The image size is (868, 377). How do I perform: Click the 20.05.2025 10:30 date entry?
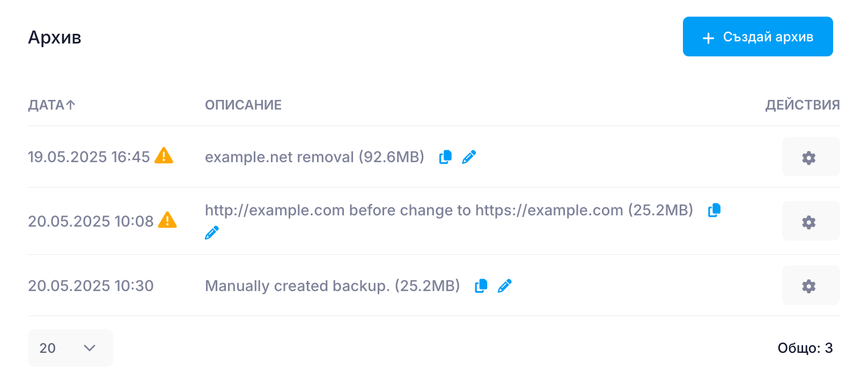91,286
